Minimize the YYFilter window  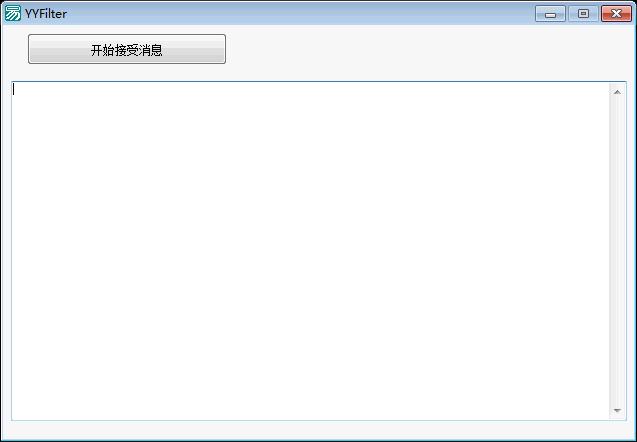pos(550,14)
